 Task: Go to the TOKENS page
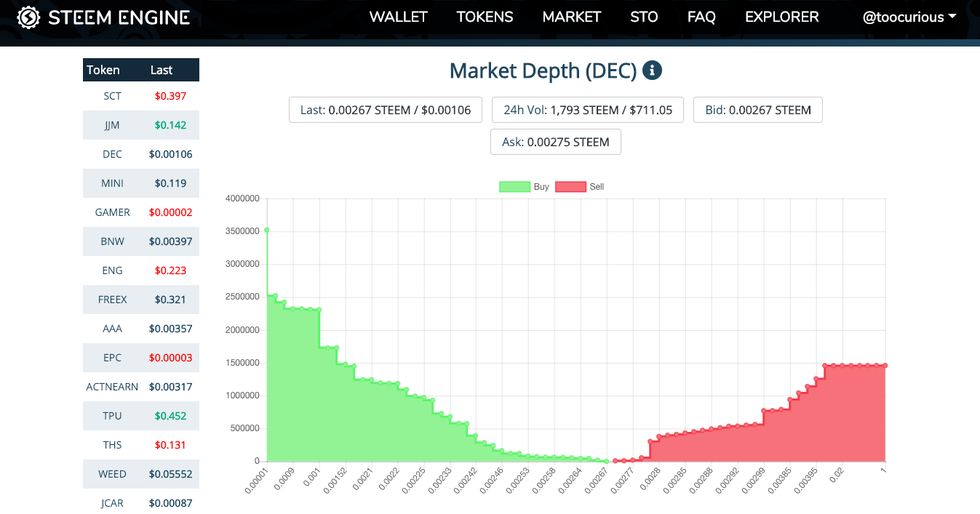pyautogui.click(x=485, y=17)
